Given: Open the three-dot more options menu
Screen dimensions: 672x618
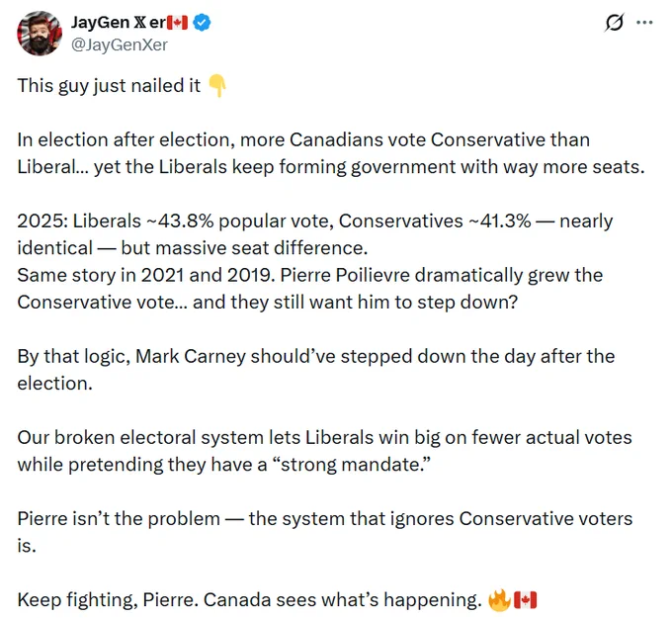Looking at the screenshot, I should (644, 23).
